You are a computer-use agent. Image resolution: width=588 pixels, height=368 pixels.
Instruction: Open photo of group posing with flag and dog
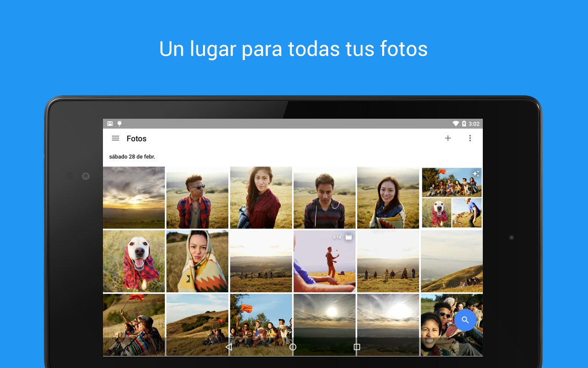261,325
